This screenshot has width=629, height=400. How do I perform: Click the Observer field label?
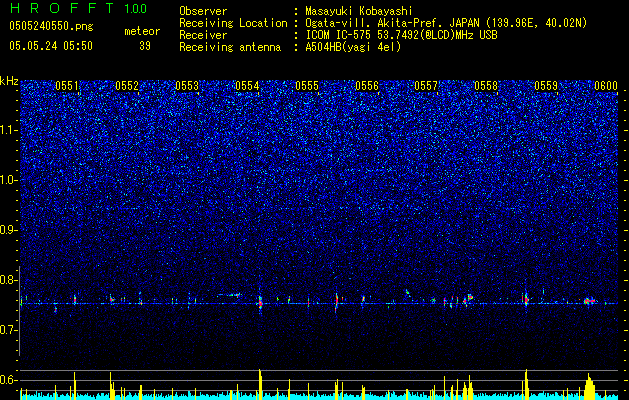click(x=203, y=11)
